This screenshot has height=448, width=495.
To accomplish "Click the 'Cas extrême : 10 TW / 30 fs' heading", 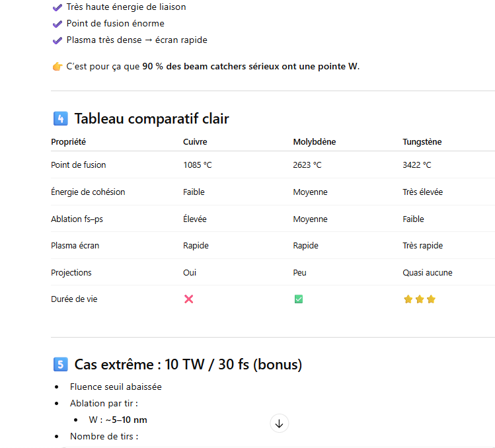I will (188, 365).
